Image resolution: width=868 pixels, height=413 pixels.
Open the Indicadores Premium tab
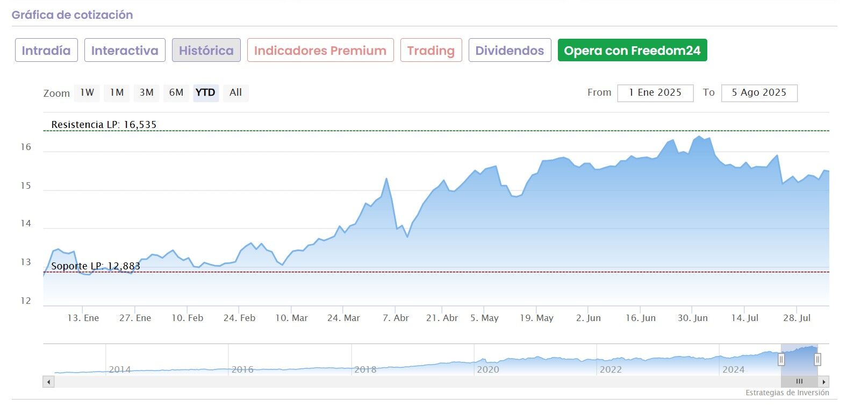point(320,51)
